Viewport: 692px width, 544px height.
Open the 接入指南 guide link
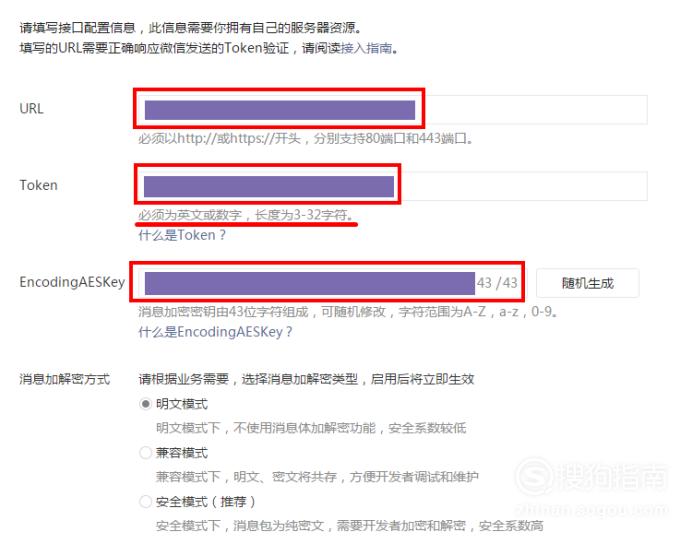point(367,48)
